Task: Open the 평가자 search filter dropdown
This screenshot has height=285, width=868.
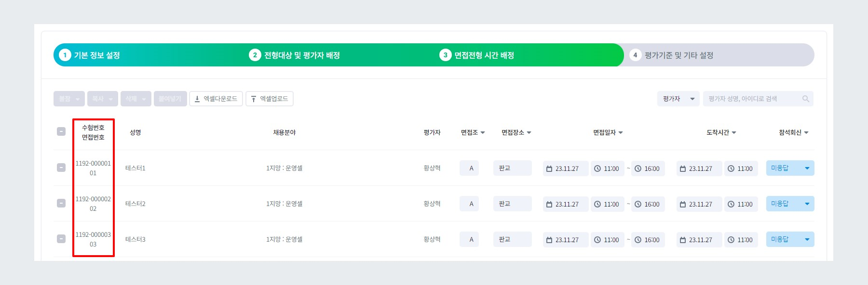Action: (678, 98)
